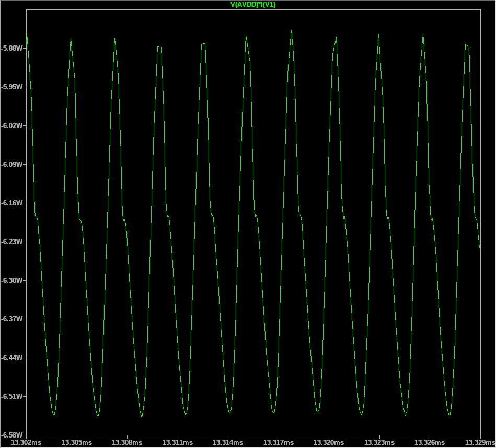Click the -6.09W vertical axis label
Screen dimensions: 496x448
12,164
